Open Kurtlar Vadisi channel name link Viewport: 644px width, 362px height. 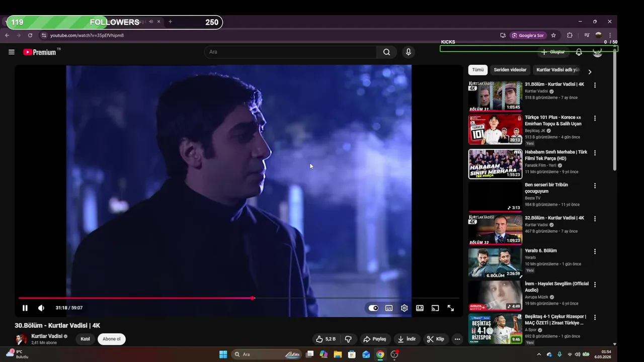(47, 336)
